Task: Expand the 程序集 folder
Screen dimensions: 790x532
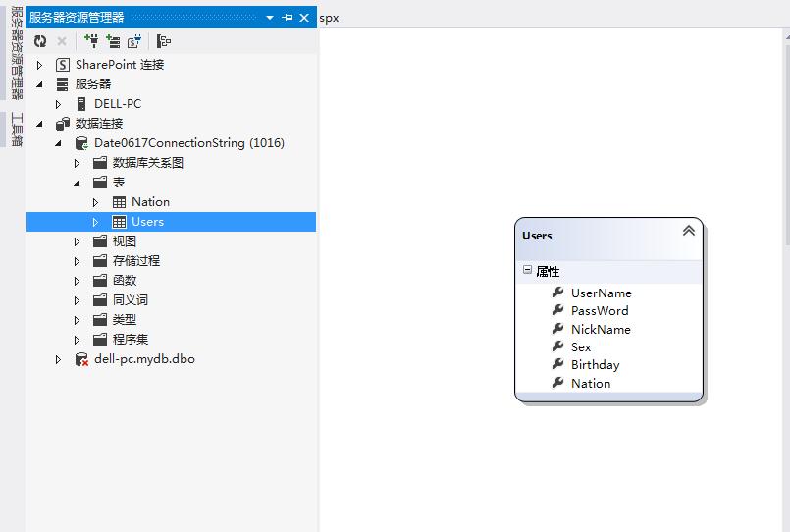Action: tap(78, 340)
